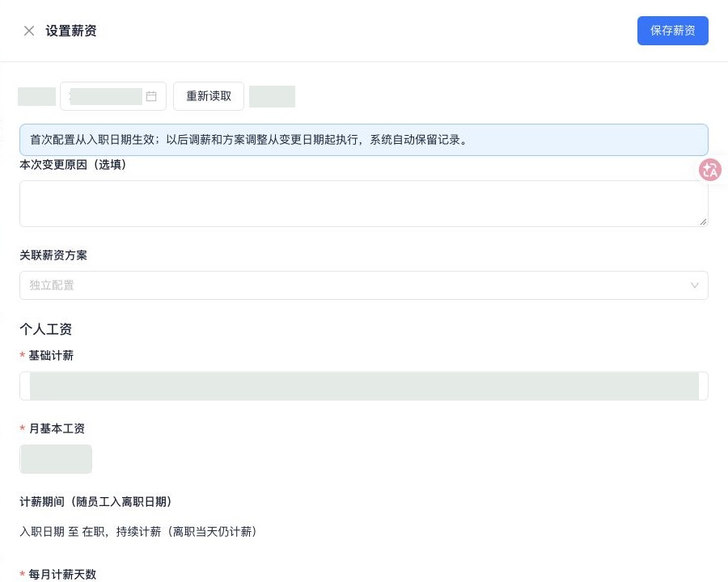Image resolution: width=728 pixels, height=582 pixels.
Task: Click the info notice starting 首次配置从入职日期生效
Action: [x=363, y=140]
